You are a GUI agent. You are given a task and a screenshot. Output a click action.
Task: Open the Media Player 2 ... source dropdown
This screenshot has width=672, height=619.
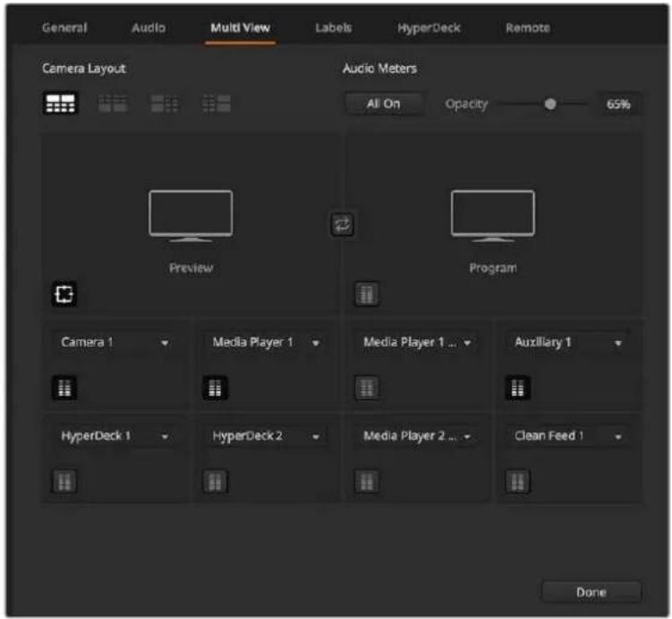[417, 437]
